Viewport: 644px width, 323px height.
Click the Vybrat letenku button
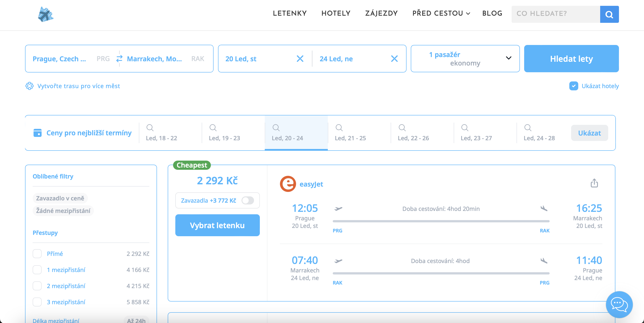coord(217,225)
